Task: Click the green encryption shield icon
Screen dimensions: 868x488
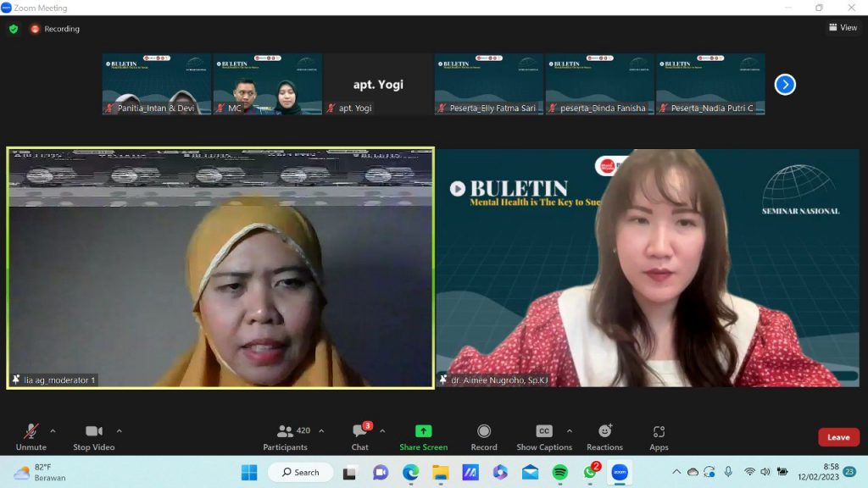Action: [14, 29]
